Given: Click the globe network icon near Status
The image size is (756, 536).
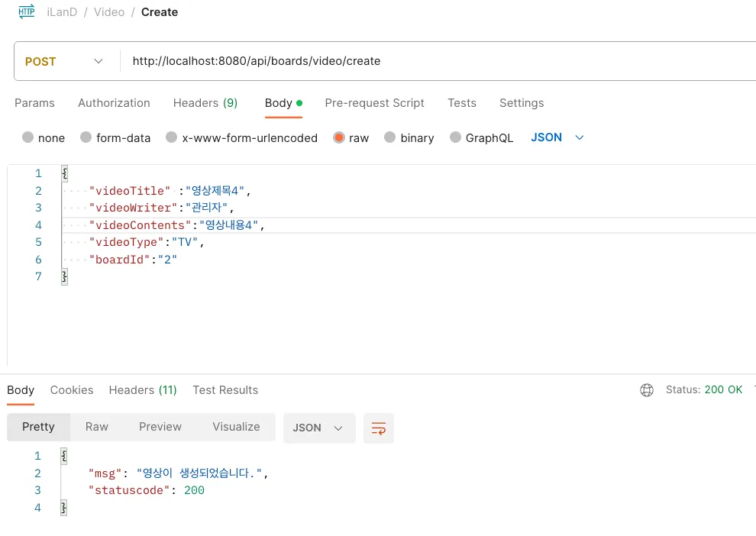Looking at the screenshot, I should [x=647, y=390].
